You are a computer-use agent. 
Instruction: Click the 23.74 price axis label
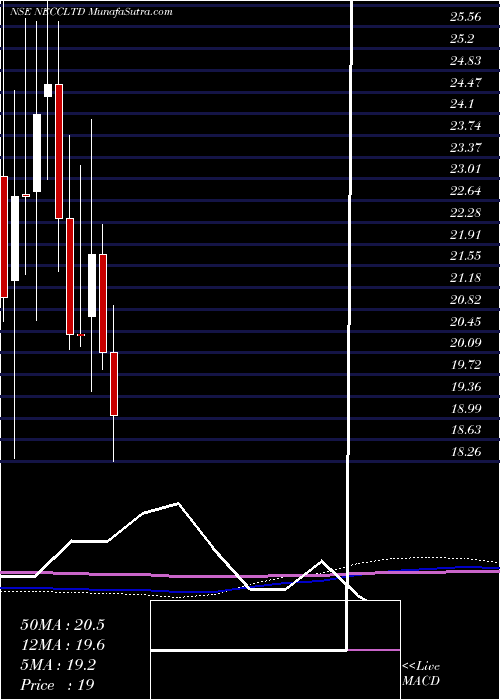coord(466,126)
